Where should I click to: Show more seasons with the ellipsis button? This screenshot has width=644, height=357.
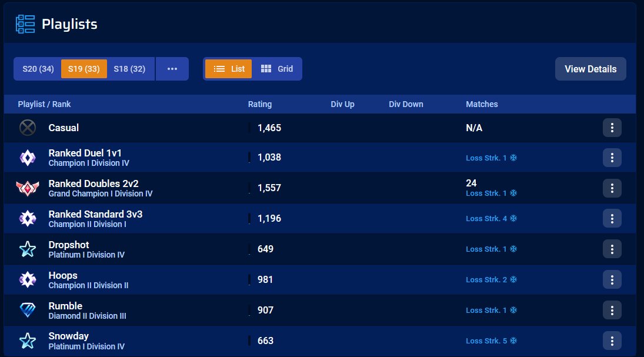[x=172, y=69]
